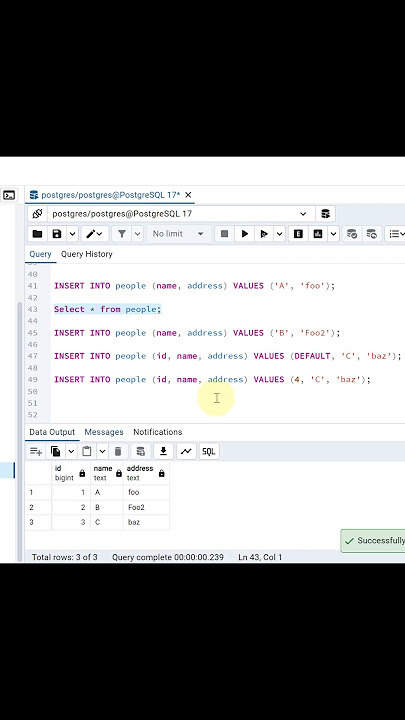Open the Notifications tab
Screen dimensions: 405x720
[x=158, y=432]
